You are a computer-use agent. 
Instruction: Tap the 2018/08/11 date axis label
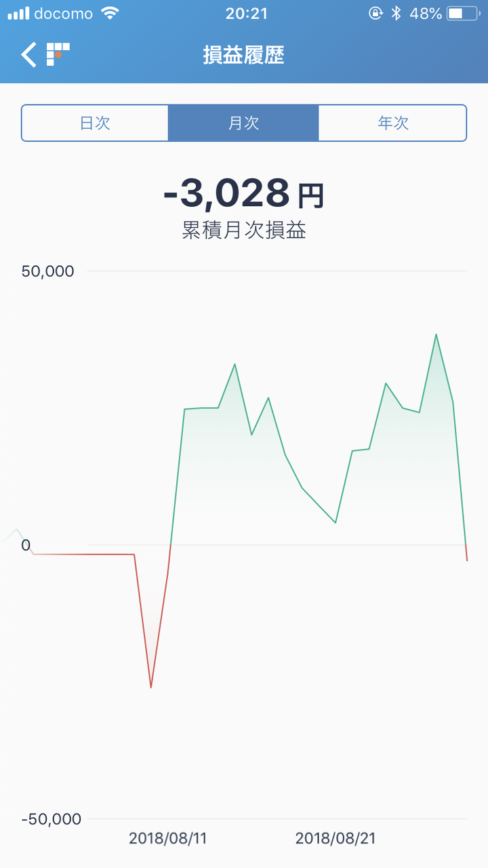[x=168, y=838]
